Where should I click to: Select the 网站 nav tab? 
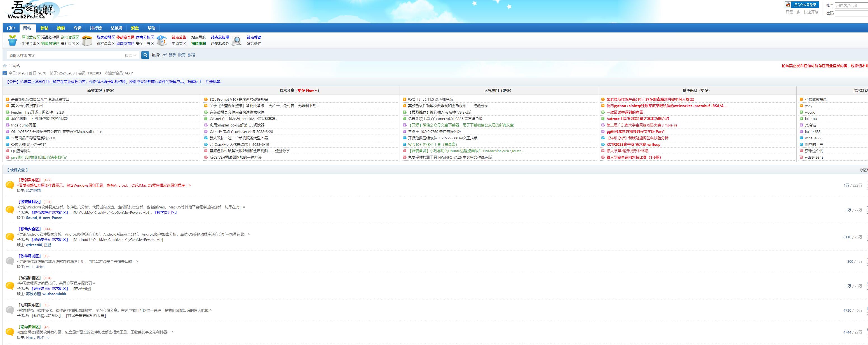[x=27, y=28]
